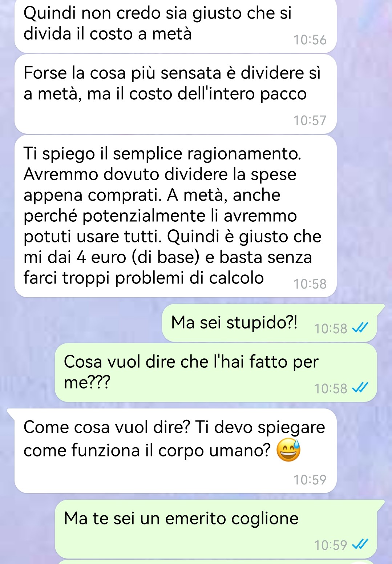Select the 'Cosa vuol dire che l'hai fatto' message
Screen dimensions: 392x564
pyautogui.click(x=216, y=372)
